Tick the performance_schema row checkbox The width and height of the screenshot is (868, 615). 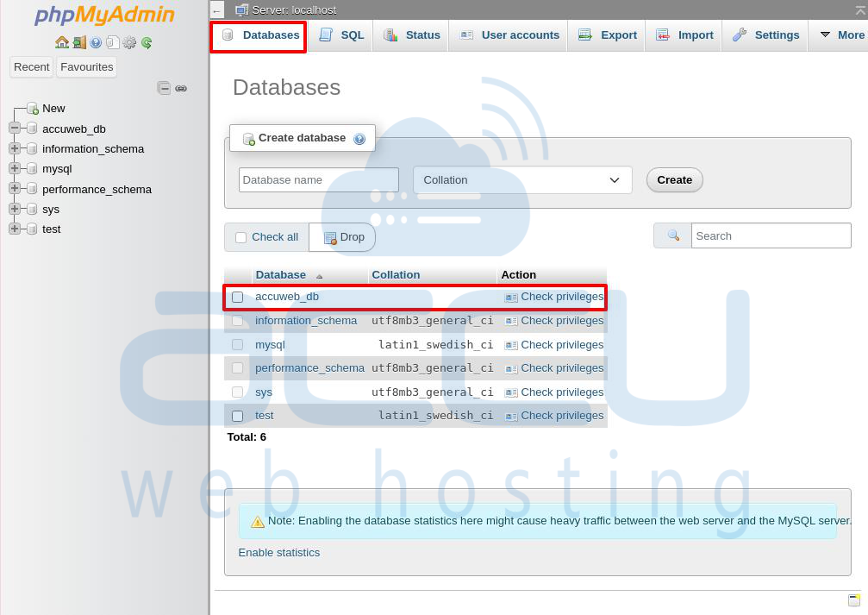238,368
